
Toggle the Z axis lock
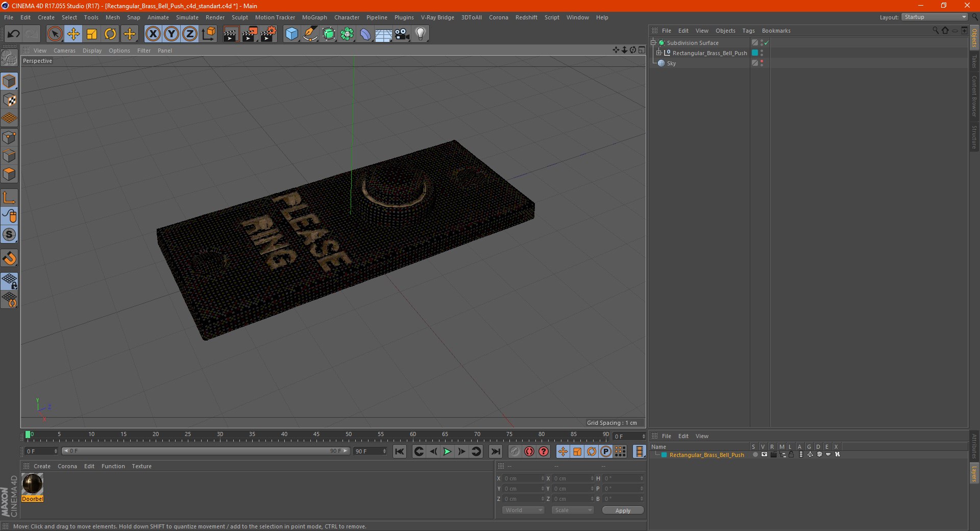pyautogui.click(x=190, y=34)
